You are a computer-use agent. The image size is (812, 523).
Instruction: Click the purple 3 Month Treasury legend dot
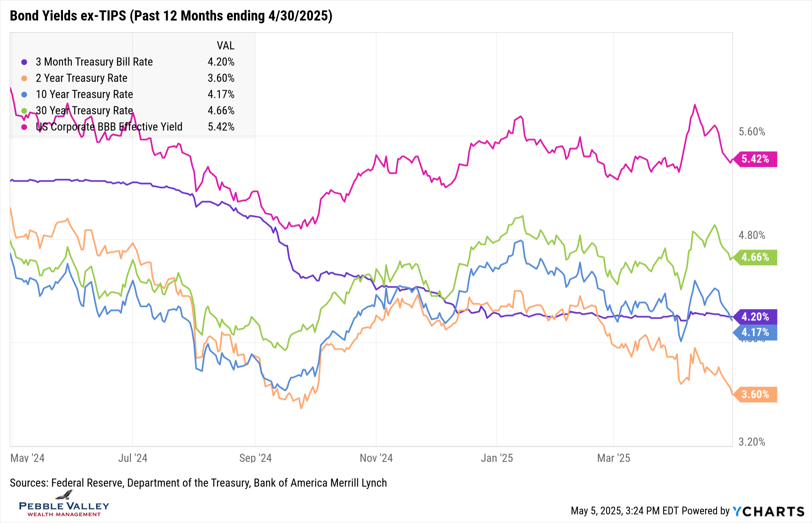click(x=24, y=62)
